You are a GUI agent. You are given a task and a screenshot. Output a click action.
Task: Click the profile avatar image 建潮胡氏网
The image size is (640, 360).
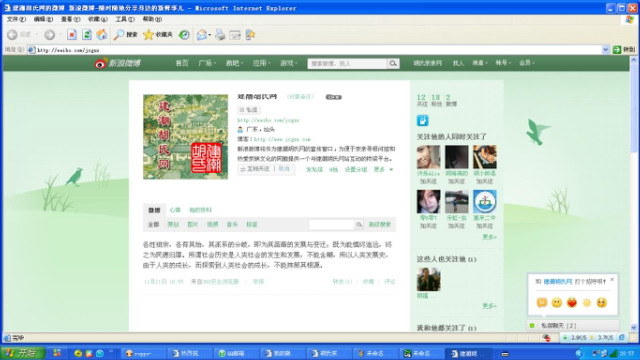coord(185,137)
